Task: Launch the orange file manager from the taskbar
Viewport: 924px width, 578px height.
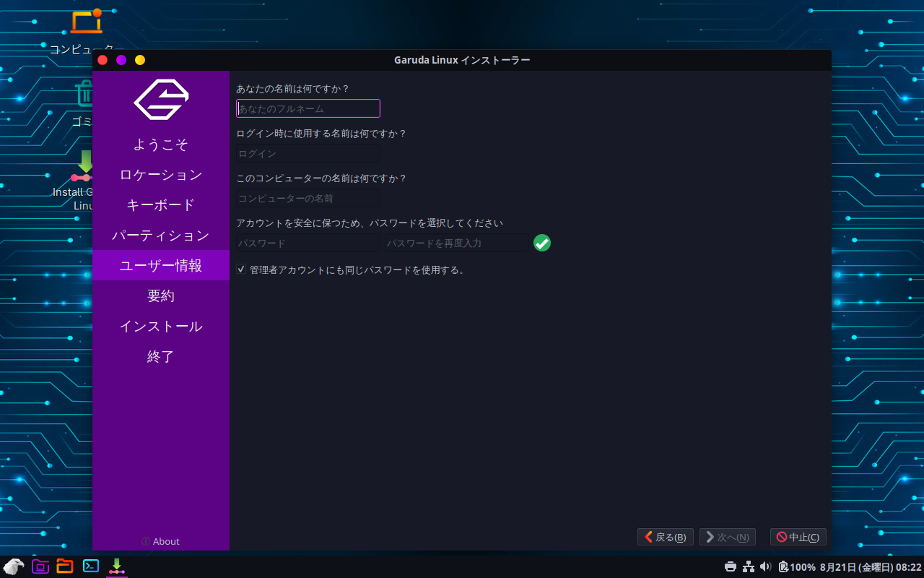Action: click(x=65, y=566)
